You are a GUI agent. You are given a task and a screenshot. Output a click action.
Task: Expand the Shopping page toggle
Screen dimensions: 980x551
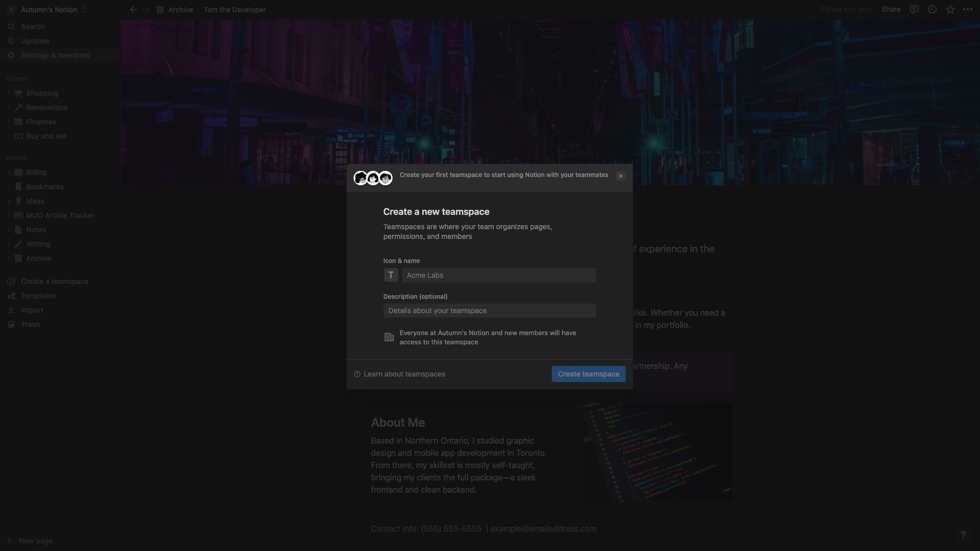pyautogui.click(x=8, y=93)
